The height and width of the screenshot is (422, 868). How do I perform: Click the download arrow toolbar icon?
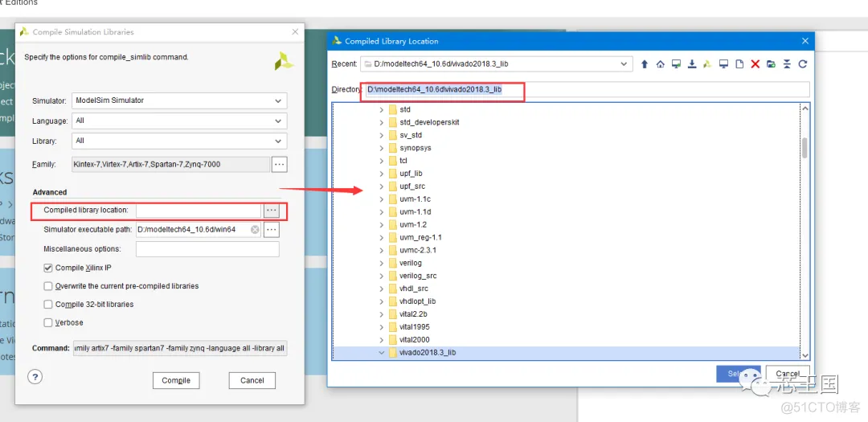(691, 64)
